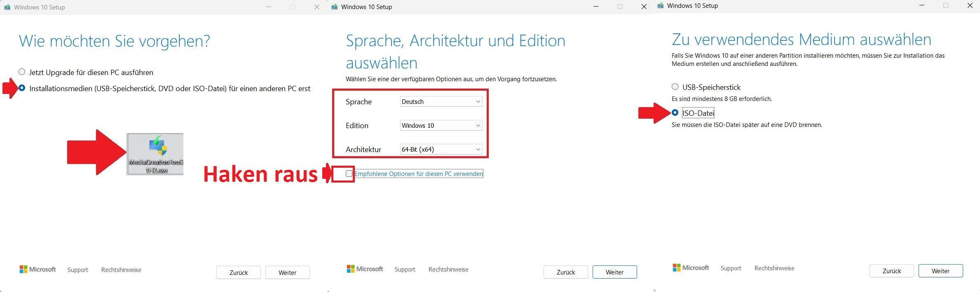Click the setup icon in the first window's title bar
980x293 pixels.
click(7, 7)
